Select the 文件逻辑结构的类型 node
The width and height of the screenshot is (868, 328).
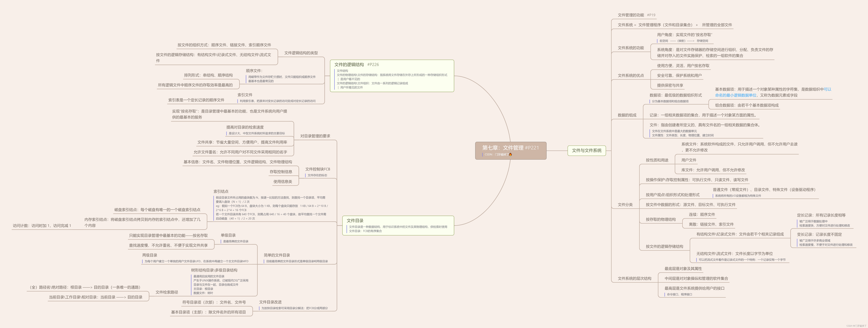point(301,53)
